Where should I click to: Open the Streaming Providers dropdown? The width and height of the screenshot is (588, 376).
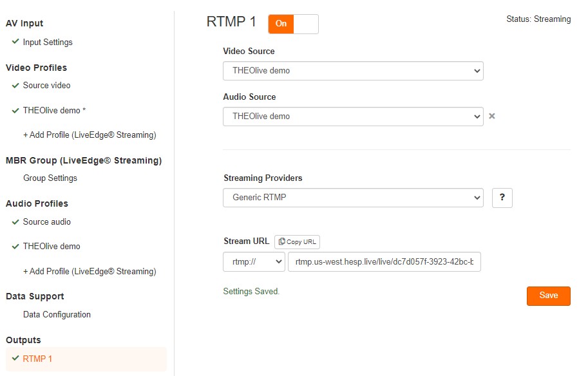(x=353, y=198)
